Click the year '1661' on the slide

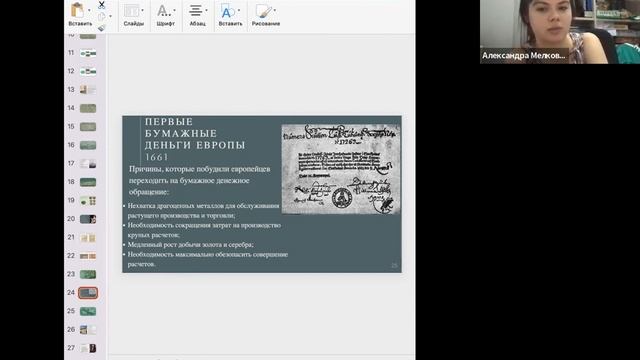[156, 157]
